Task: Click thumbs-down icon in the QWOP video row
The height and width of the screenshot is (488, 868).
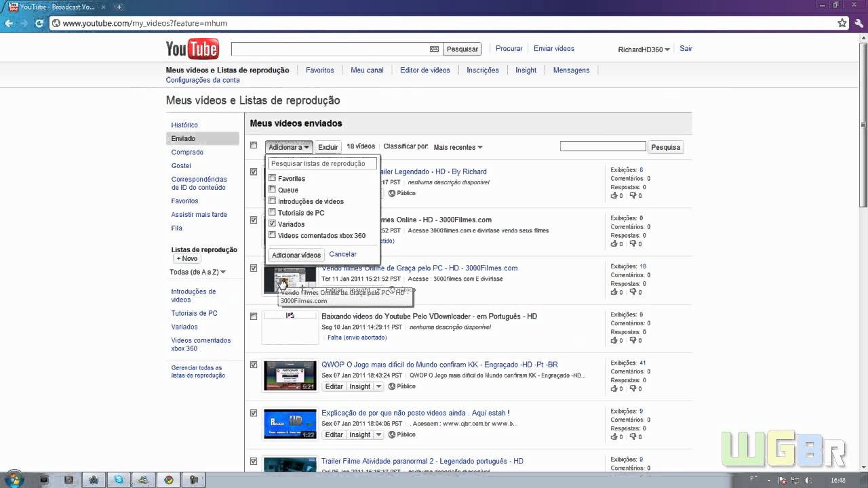Action: click(x=633, y=388)
